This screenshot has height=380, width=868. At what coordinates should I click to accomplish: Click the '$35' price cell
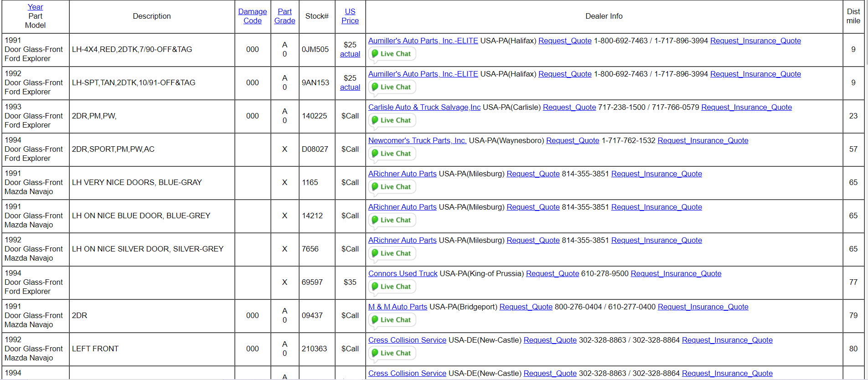point(350,282)
